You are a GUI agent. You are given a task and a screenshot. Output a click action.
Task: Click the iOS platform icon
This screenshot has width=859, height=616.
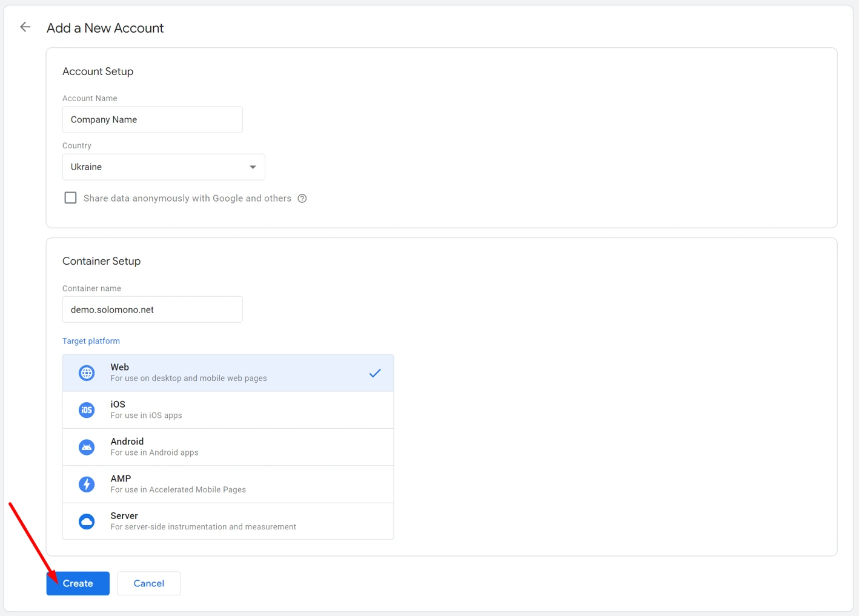click(x=87, y=410)
